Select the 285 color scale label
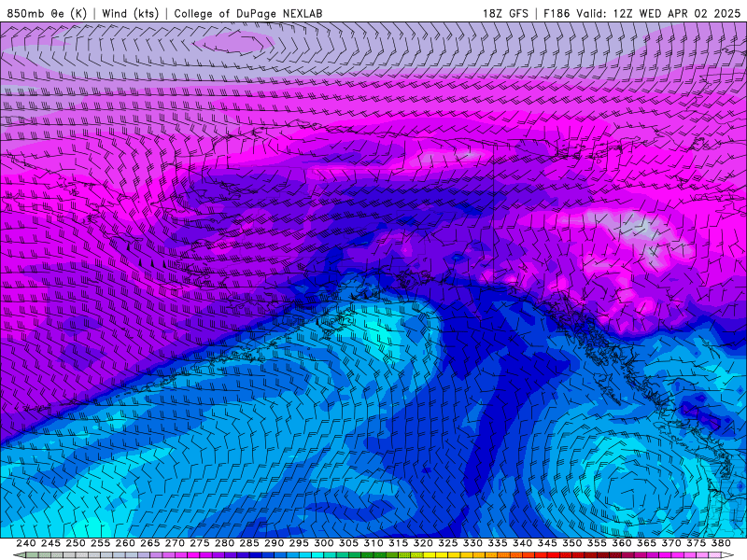 (249, 543)
